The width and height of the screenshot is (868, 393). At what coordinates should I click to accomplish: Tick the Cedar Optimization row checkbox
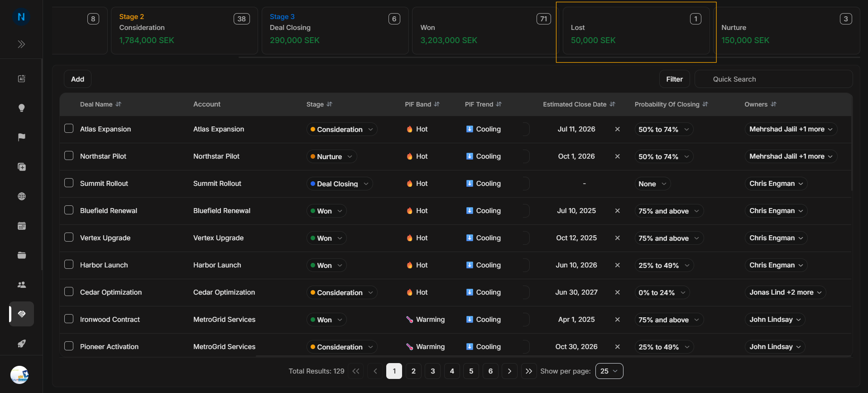[x=69, y=291]
